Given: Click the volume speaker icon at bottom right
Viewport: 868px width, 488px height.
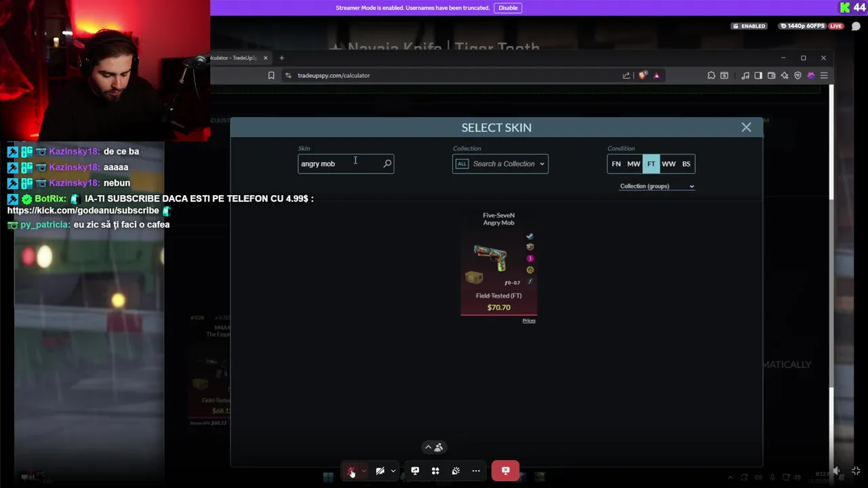Looking at the screenshot, I should coord(836,471).
